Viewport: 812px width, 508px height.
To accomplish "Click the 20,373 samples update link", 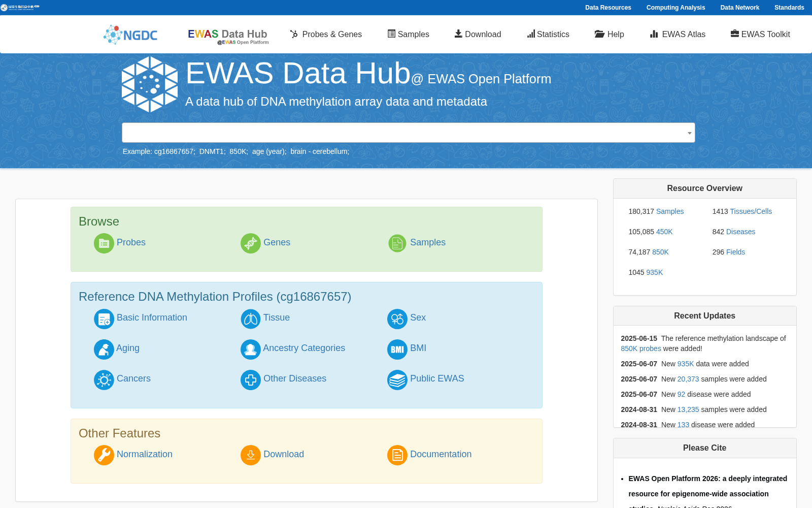I will point(688,379).
